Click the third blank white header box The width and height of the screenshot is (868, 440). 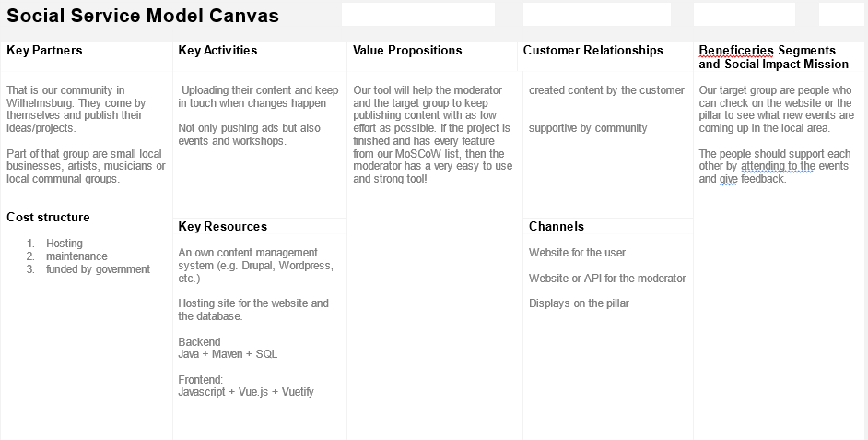(x=744, y=14)
